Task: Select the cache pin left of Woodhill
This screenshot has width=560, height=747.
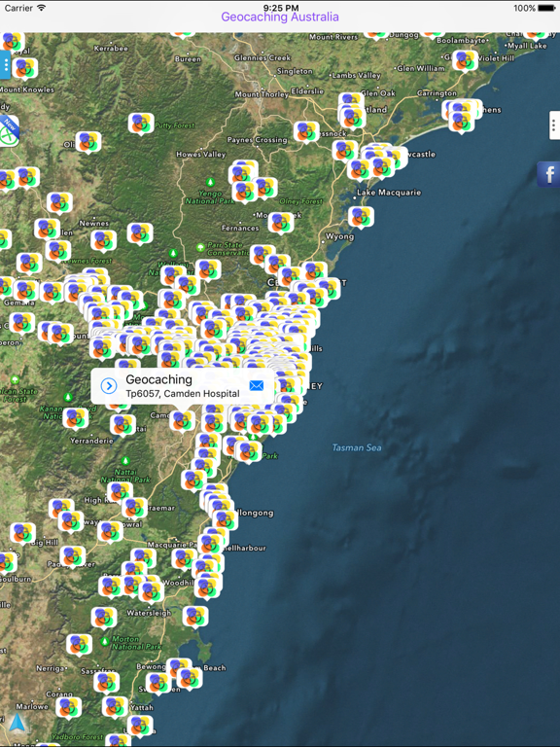Action: click(x=151, y=591)
